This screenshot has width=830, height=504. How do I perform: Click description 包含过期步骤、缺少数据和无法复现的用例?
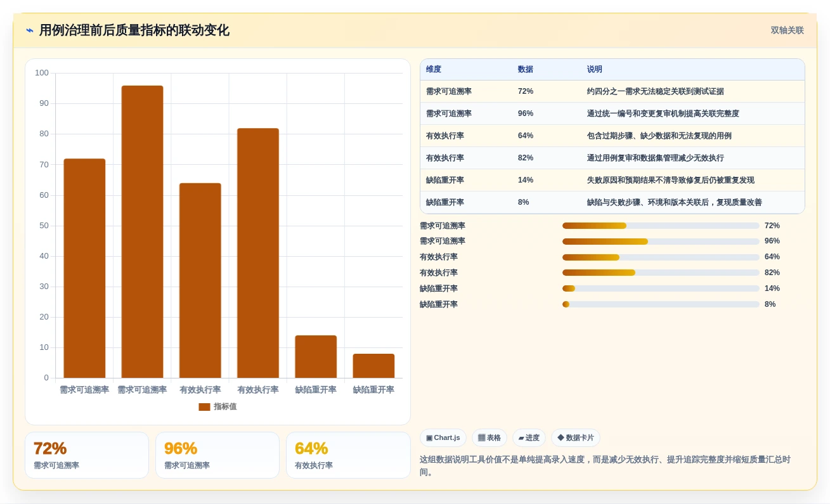click(x=659, y=136)
